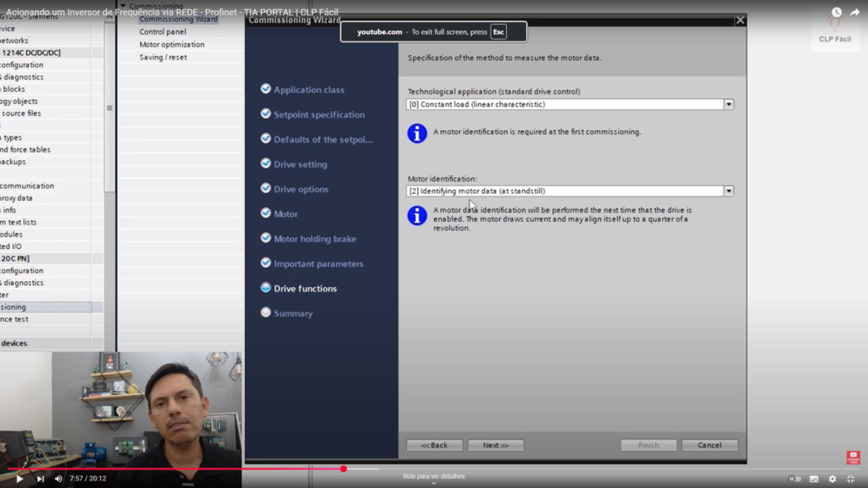The height and width of the screenshot is (488, 868).
Task: Seek using the video progress bar handle
Action: tap(343, 469)
